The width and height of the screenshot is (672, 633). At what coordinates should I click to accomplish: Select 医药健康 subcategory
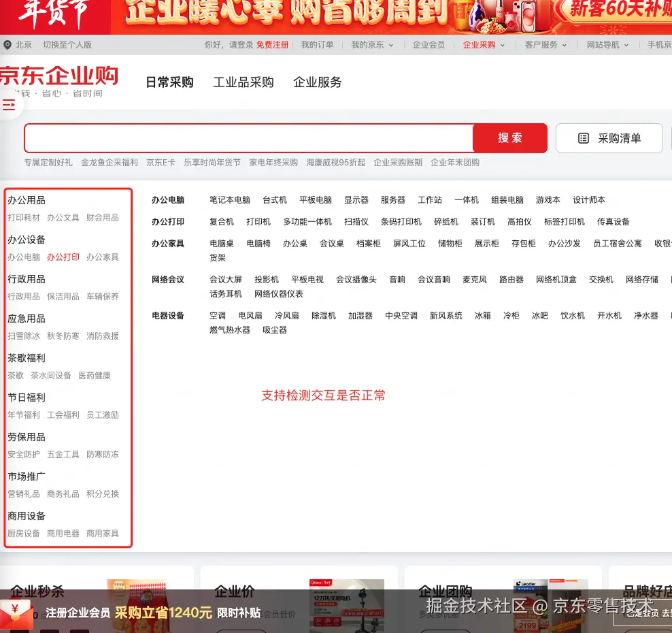click(95, 375)
